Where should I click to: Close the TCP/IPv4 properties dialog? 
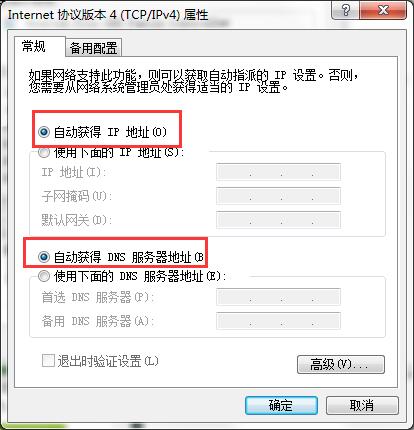[383, 11]
